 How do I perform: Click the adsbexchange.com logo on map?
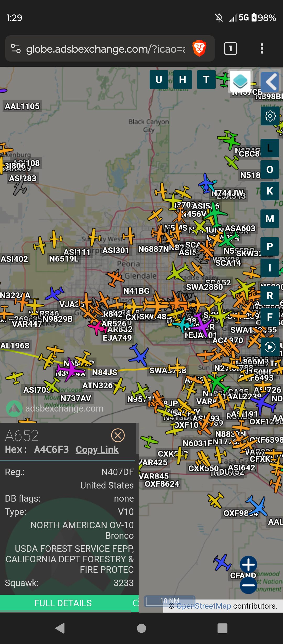(55, 408)
